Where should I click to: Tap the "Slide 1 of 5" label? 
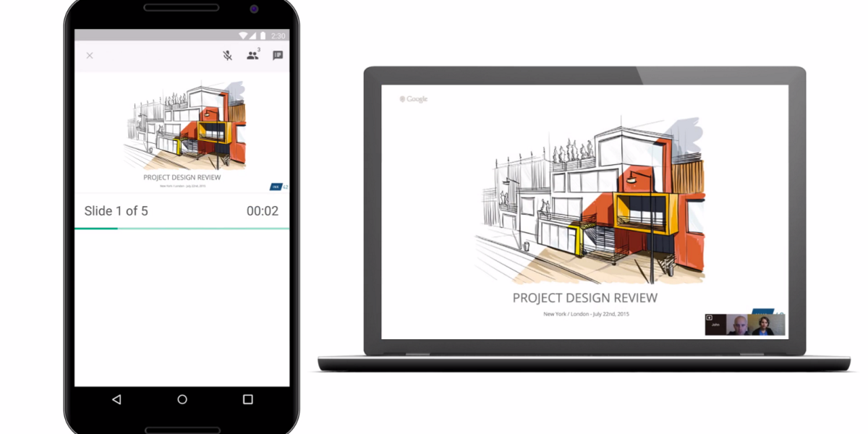tap(116, 211)
